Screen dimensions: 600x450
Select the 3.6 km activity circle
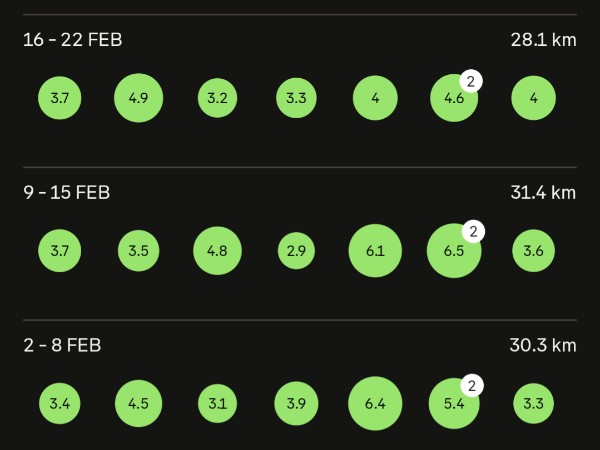pos(533,251)
